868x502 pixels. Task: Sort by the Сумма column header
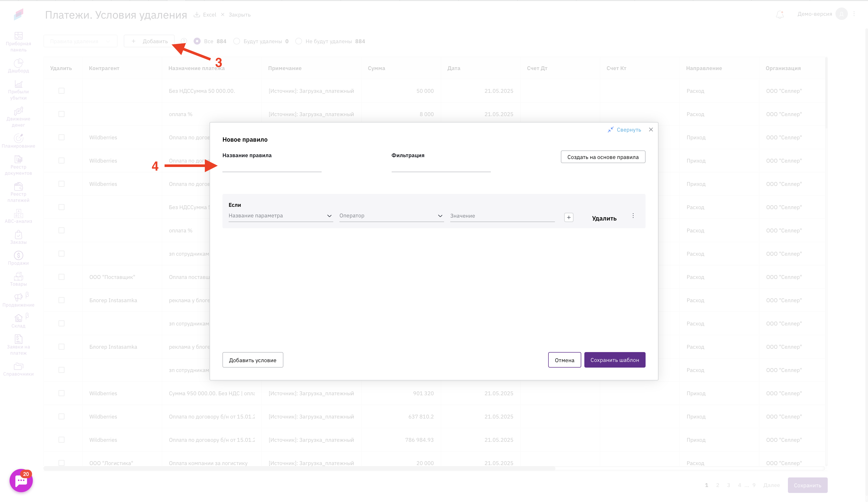tap(376, 68)
